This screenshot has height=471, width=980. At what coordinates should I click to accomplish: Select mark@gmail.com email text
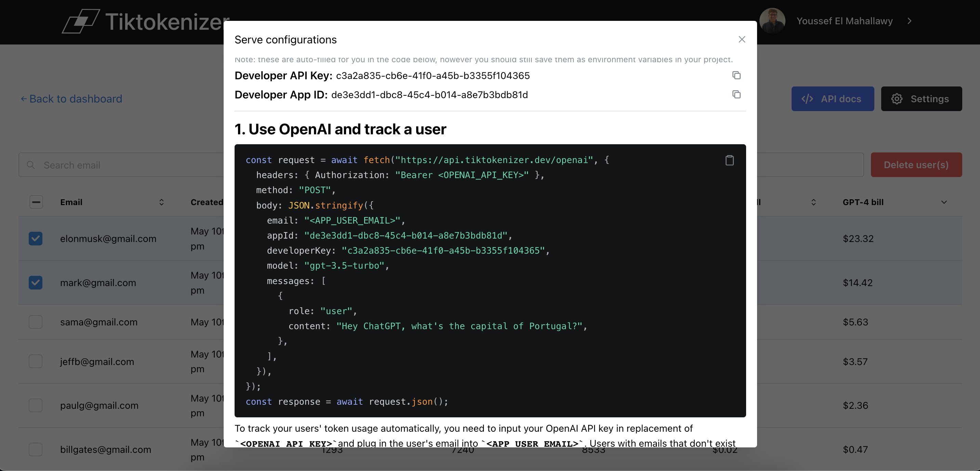pyautogui.click(x=98, y=283)
